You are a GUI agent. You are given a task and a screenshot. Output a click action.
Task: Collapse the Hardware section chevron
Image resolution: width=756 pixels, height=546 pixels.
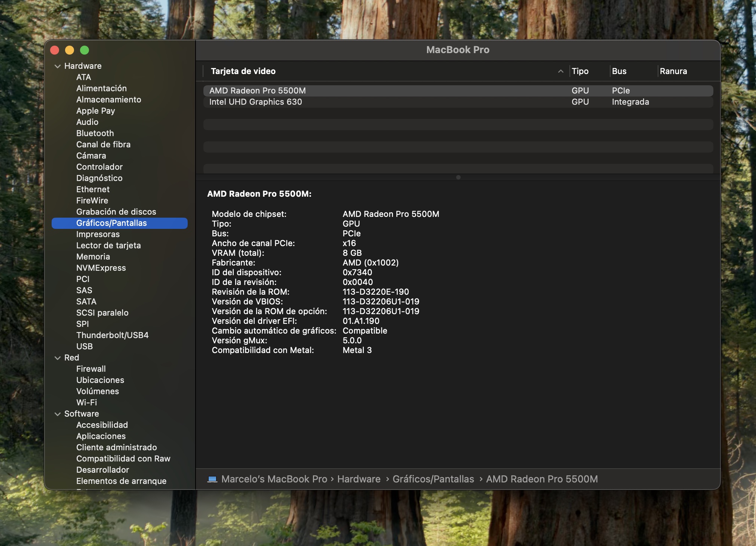pyautogui.click(x=58, y=66)
